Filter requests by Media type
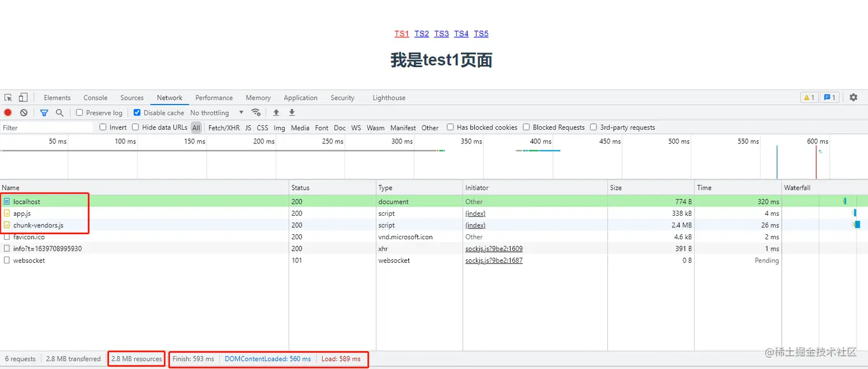Screen dimensions: 868x369 click(x=300, y=128)
